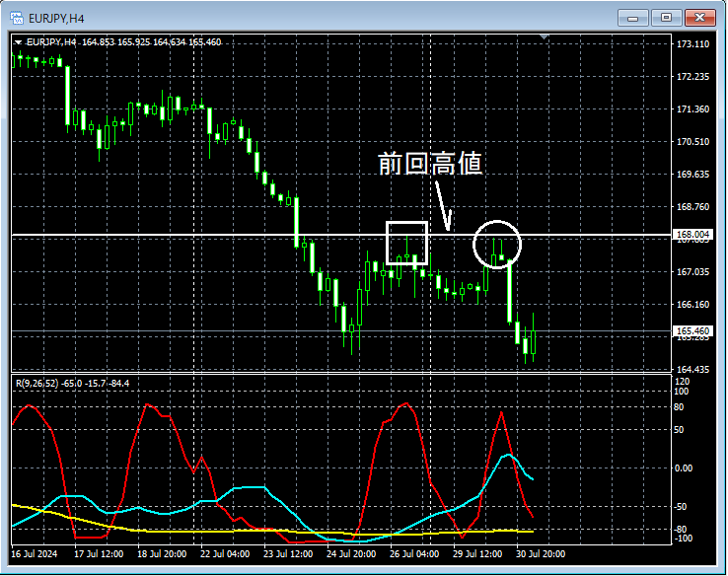Click the 23 Jul 12:00 time label

pos(288,554)
